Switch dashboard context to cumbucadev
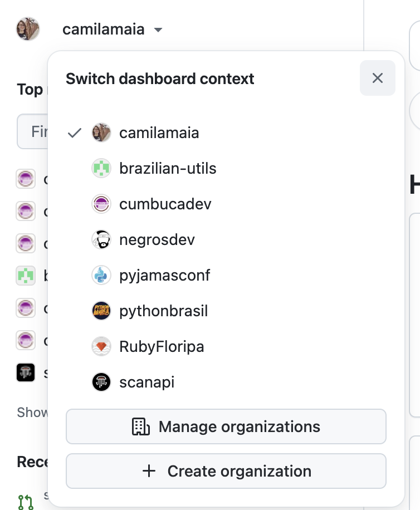The width and height of the screenshot is (420, 510). [164, 204]
